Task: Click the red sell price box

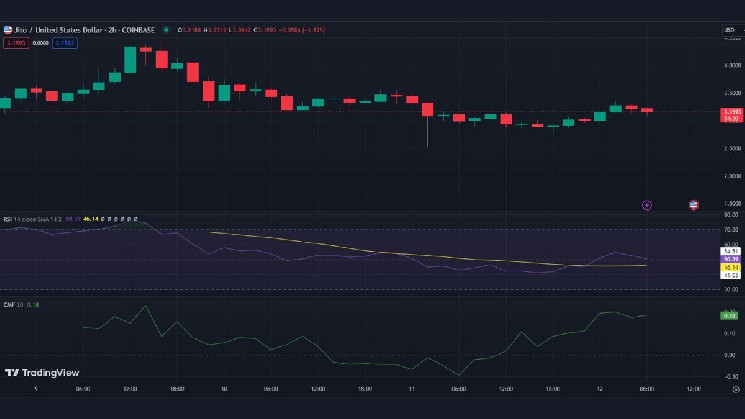Action: click(15, 43)
